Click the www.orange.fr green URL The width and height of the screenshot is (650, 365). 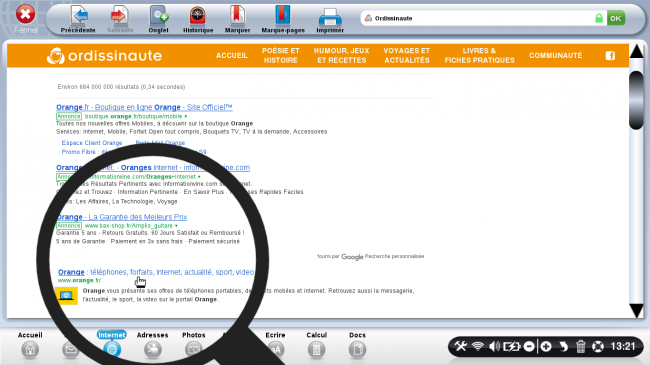point(80,280)
